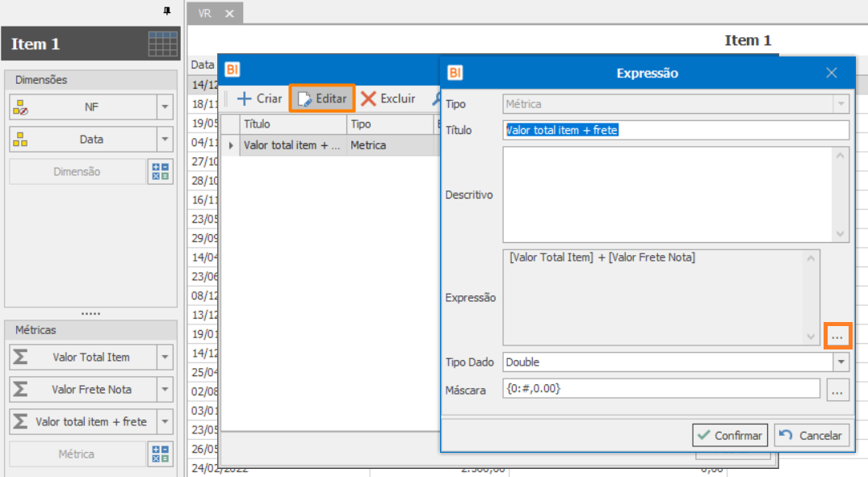Click the Data column header in the report
868x477 pixels.
[x=203, y=65]
